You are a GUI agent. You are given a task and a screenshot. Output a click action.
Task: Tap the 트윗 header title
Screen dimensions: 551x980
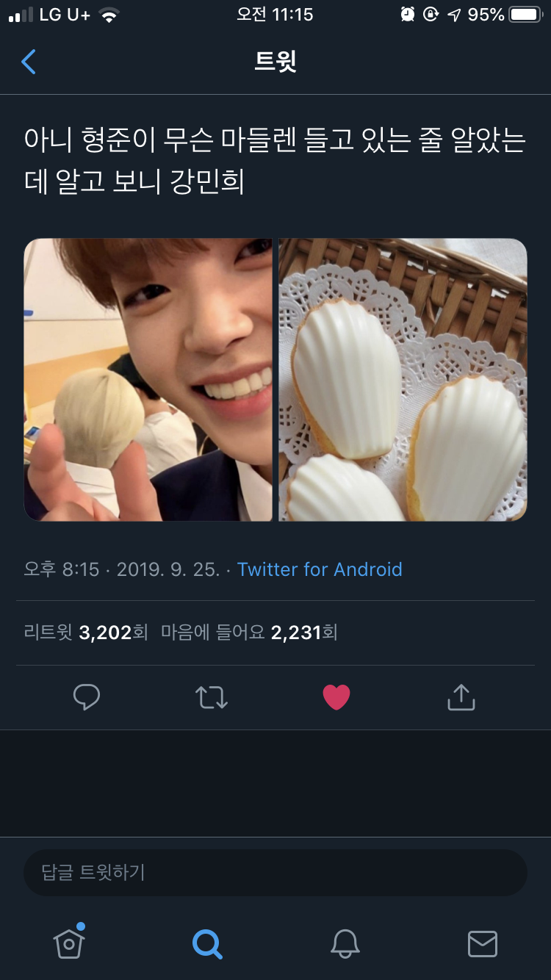point(275,62)
